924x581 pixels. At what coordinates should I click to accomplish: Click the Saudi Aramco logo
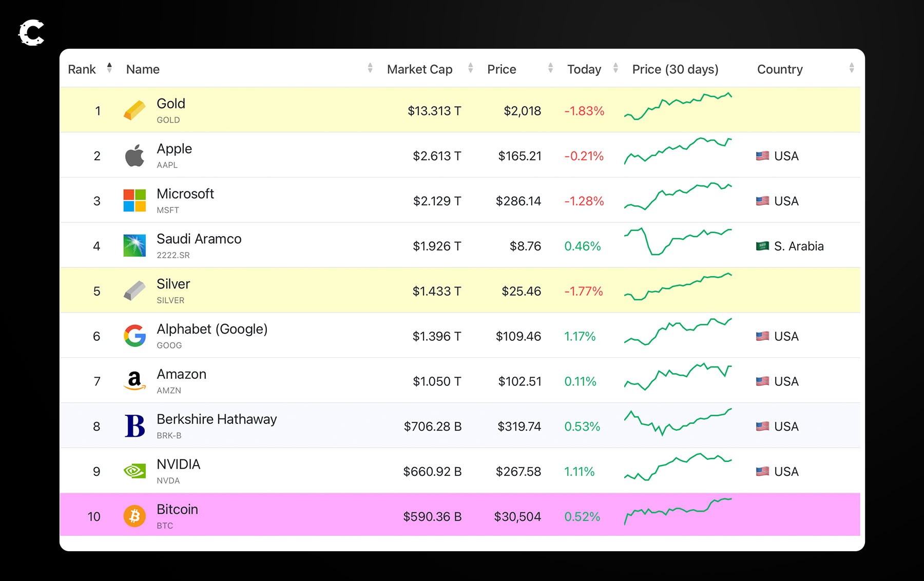click(134, 246)
